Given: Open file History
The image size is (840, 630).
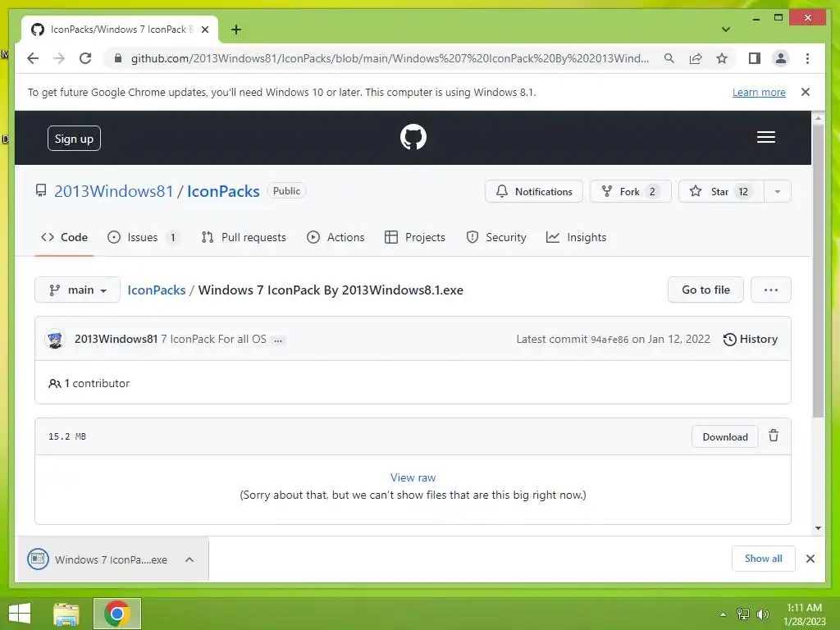Looking at the screenshot, I should click(751, 339).
